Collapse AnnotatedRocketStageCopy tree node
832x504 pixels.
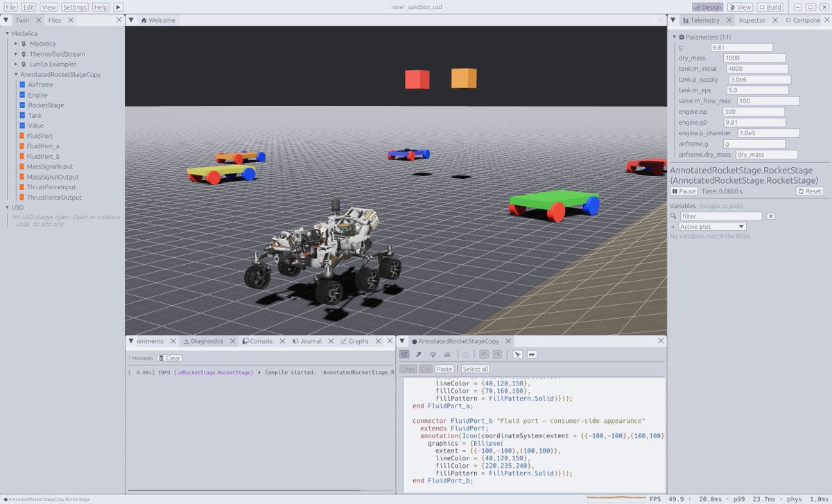click(x=16, y=75)
